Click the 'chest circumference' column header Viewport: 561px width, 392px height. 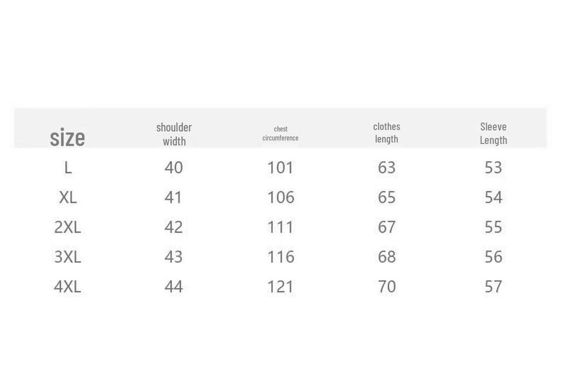[280, 133]
